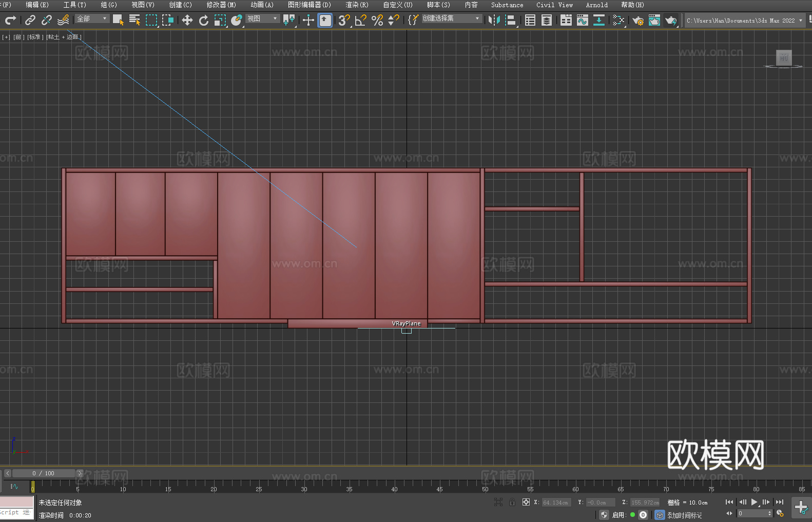Click the Set Key large plus button
812x522 pixels.
click(x=801, y=508)
